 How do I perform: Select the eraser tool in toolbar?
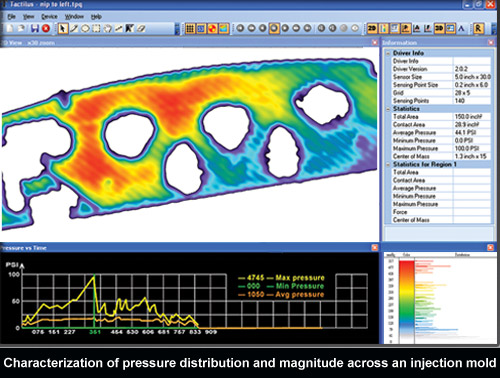(141, 29)
